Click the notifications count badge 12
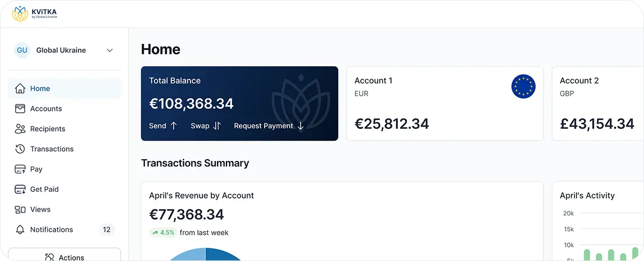This screenshot has height=261, width=644. click(106, 229)
